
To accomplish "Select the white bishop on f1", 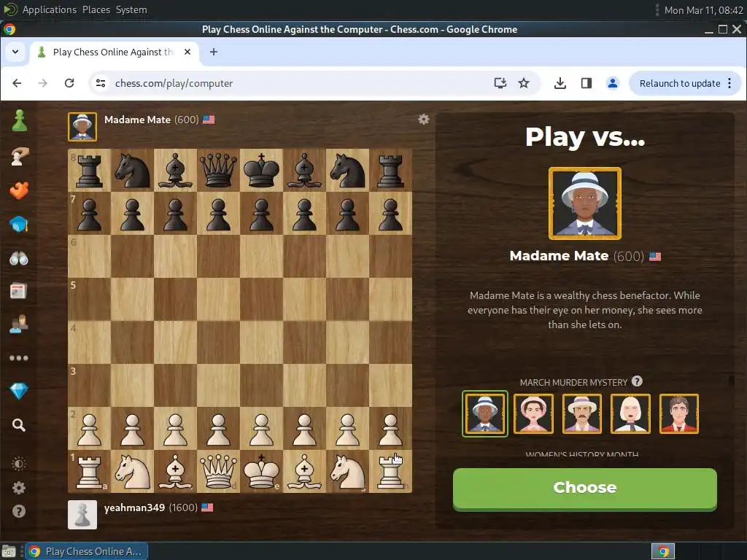I will click(304, 472).
